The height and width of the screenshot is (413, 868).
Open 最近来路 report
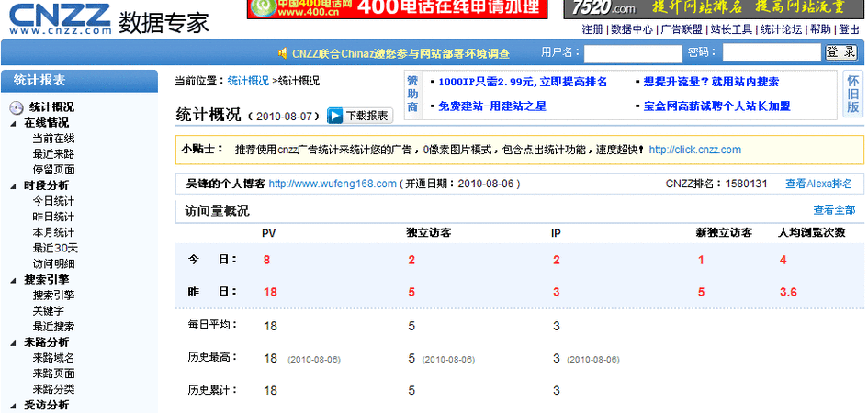53,153
